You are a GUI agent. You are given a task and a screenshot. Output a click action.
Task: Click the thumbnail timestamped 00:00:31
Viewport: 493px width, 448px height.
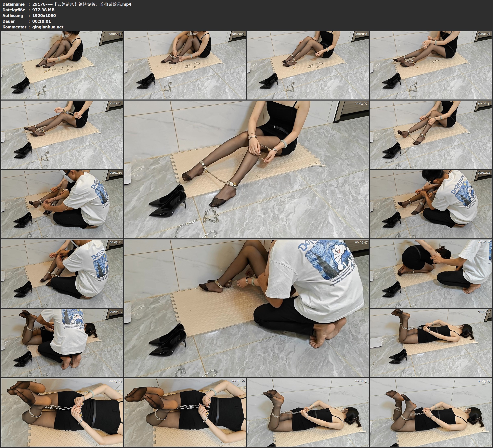point(62,65)
